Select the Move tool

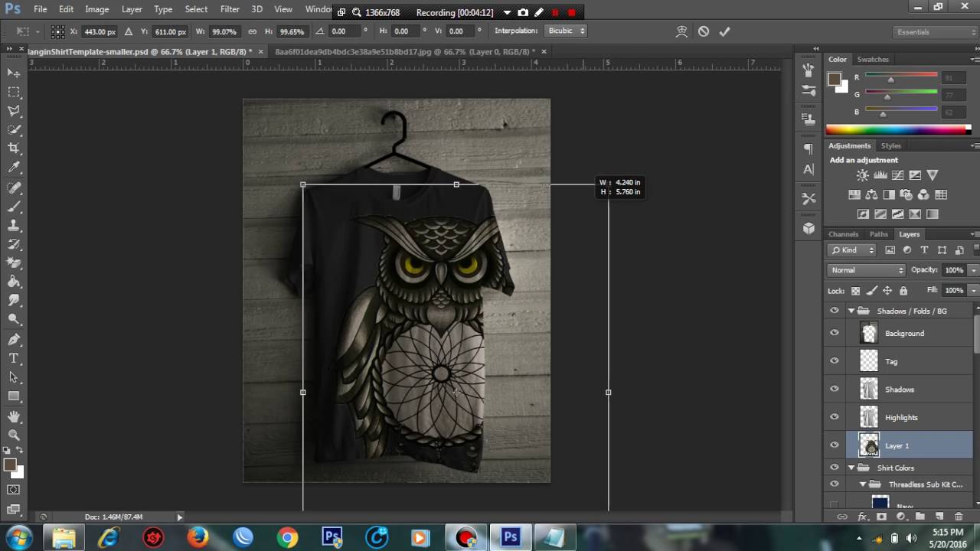pos(14,73)
